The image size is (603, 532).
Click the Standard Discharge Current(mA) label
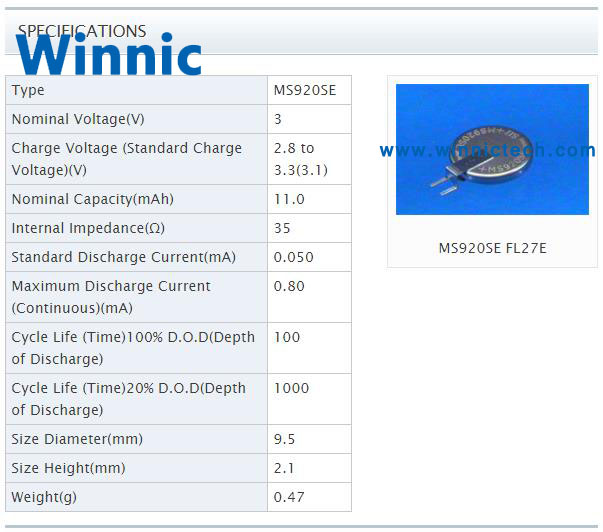[x=123, y=257]
